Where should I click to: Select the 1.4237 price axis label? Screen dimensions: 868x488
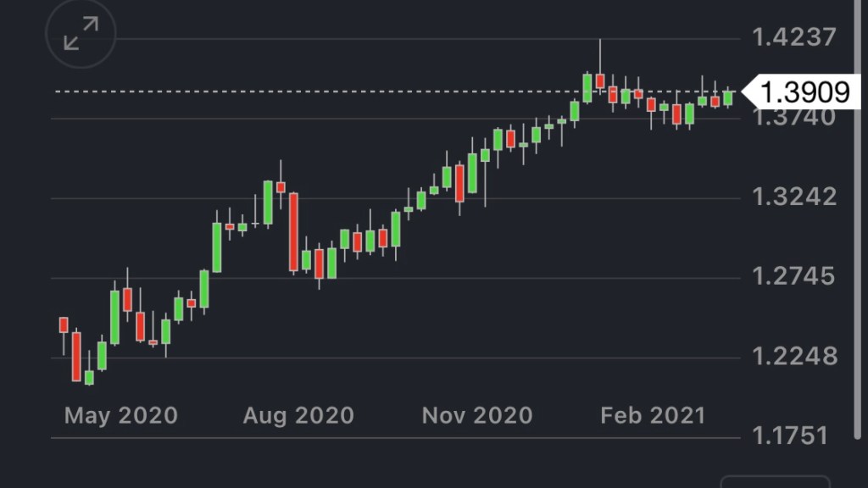point(794,38)
